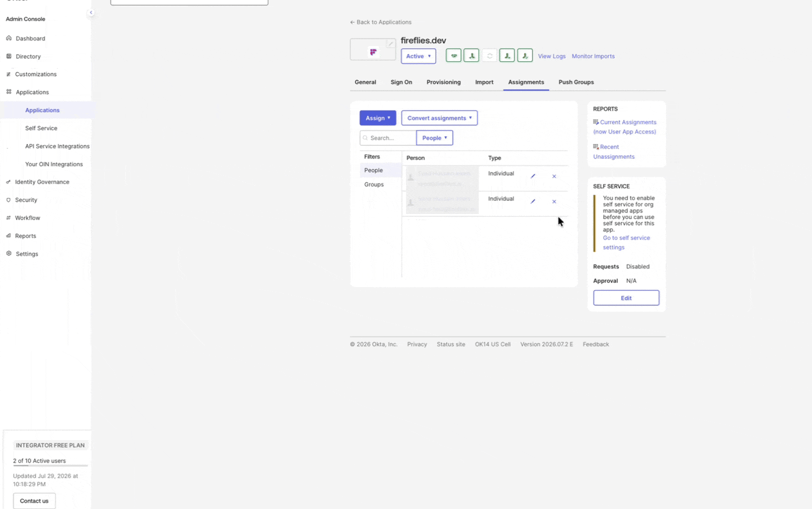Click the greyed-out sync arrows icon

click(x=490, y=56)
